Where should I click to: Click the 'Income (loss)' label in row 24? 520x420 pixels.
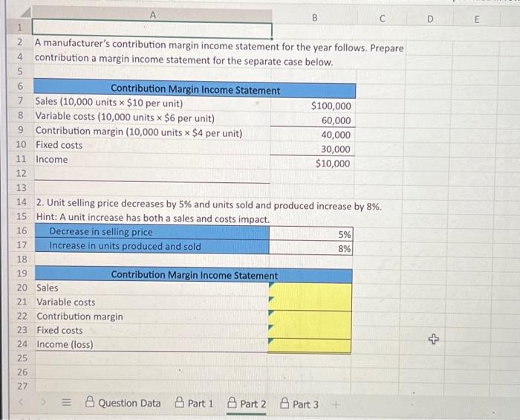(x=65, y=344)
